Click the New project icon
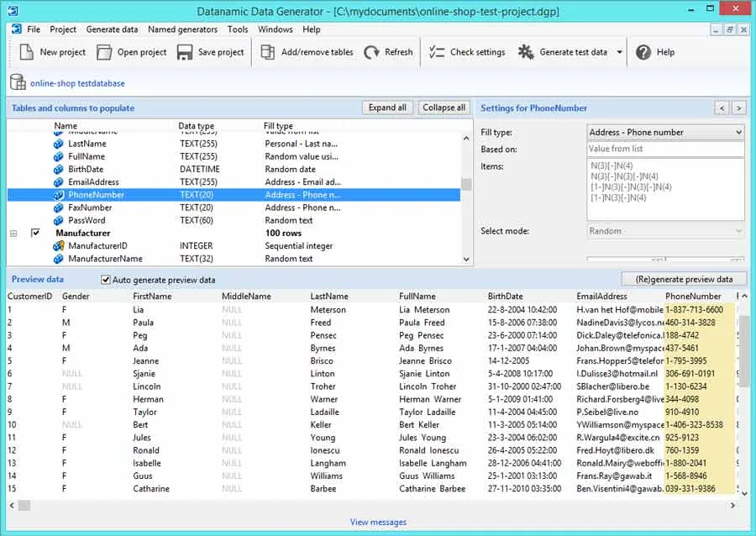 pyautogui.click(x=26, y=51)
